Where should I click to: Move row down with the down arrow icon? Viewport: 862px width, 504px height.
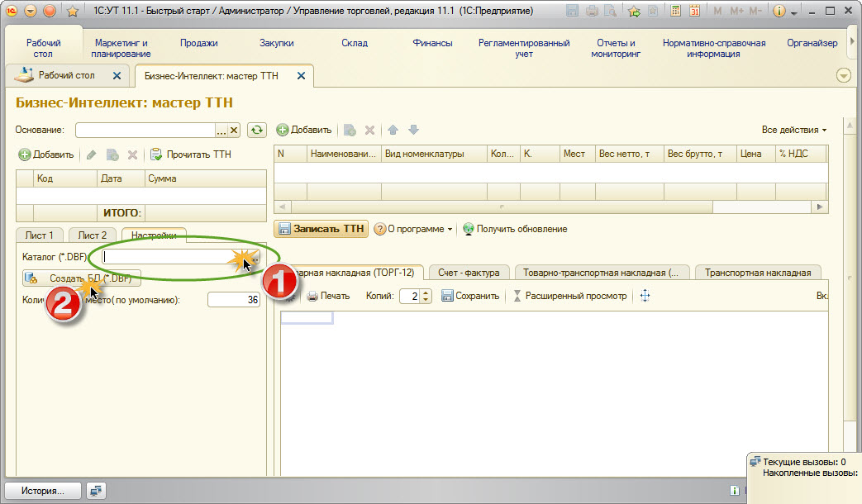[x=413, y=131]
